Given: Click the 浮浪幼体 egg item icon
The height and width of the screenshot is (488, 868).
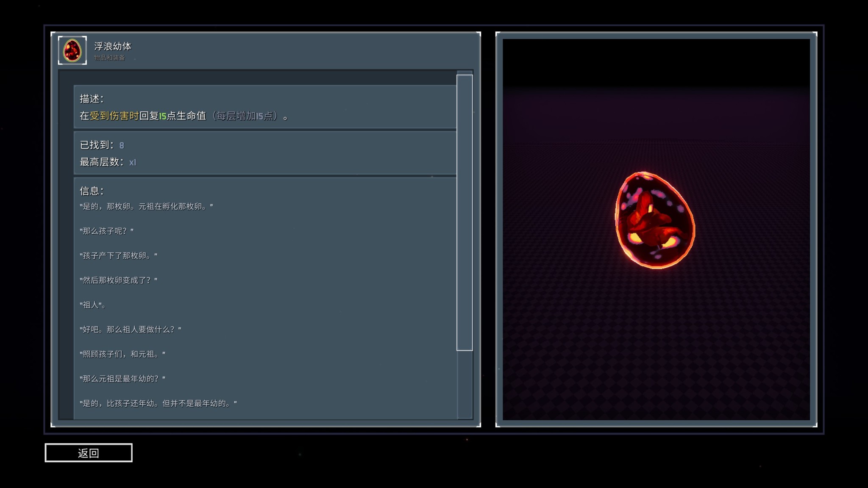Looking at the screenshot, I should click(x=72, y=50).
